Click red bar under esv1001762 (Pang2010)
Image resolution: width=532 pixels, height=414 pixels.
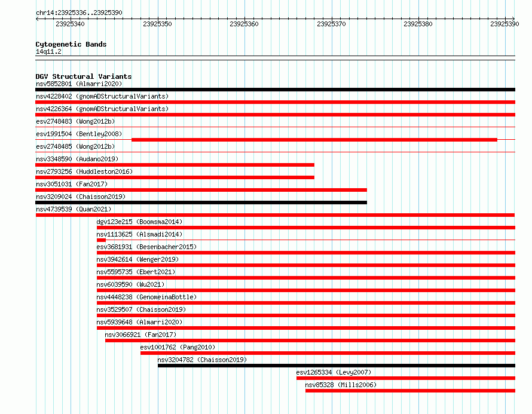[x=328, y=353]
